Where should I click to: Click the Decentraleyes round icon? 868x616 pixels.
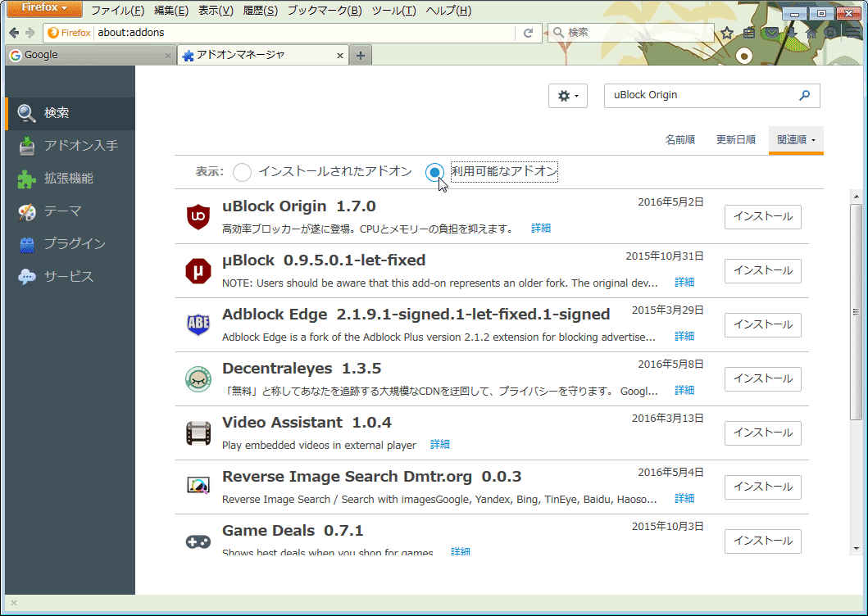pos(198,379)
